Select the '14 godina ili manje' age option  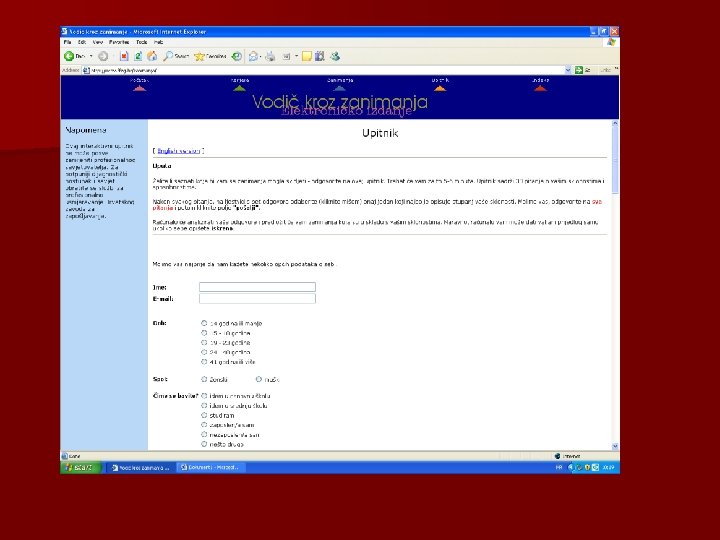tap(204, 323)
